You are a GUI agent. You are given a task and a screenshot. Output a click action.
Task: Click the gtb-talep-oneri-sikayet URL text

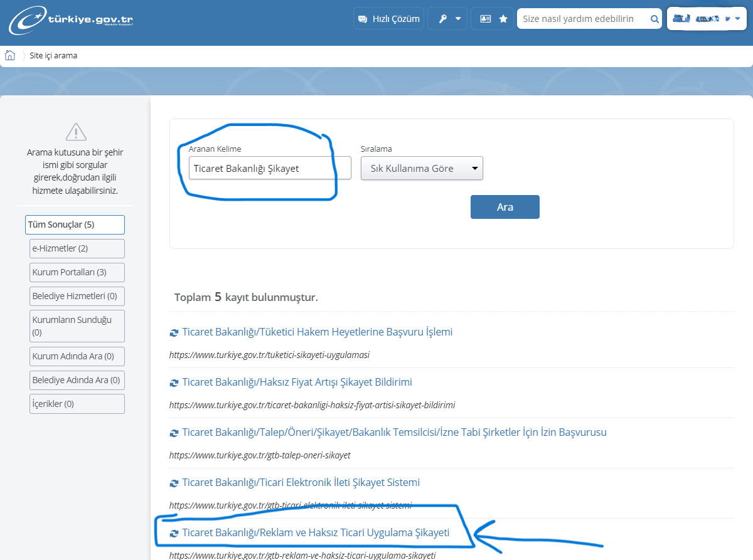260,455
